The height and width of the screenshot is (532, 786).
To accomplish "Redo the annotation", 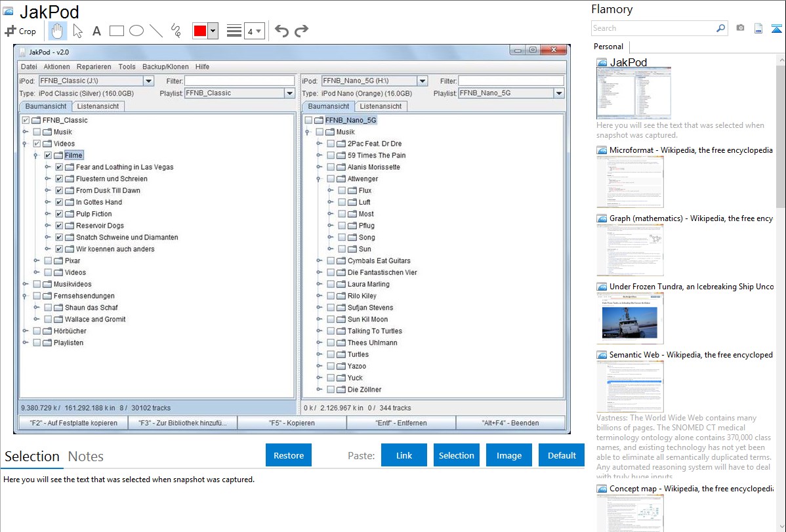I will (x=301, y=31).
